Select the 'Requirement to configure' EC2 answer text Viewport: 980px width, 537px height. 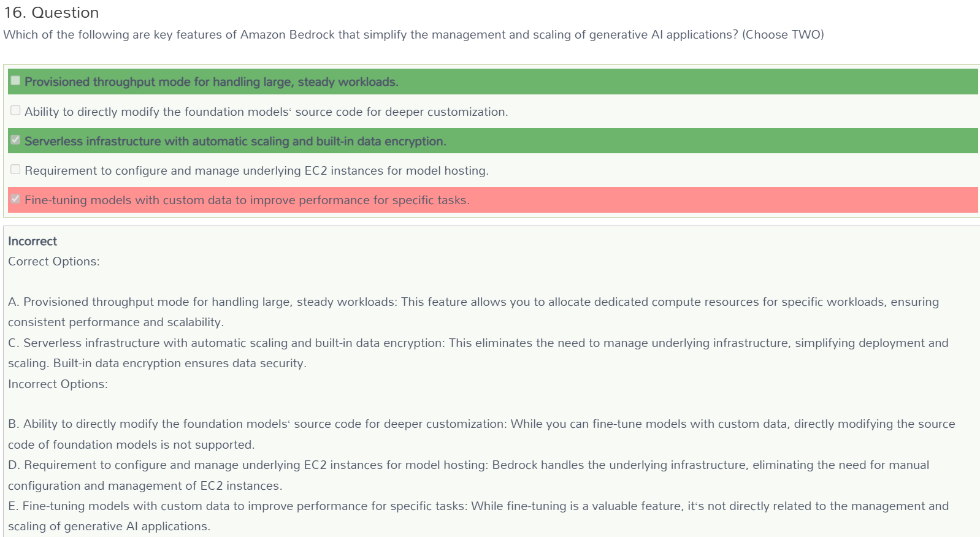257,170
